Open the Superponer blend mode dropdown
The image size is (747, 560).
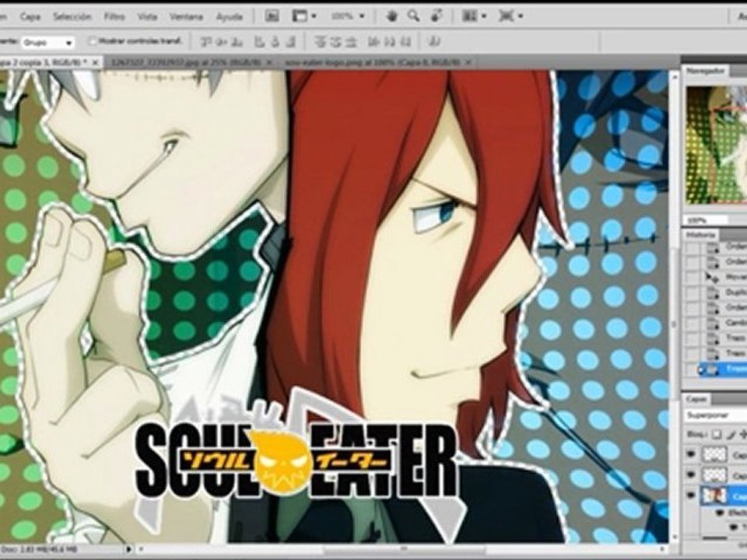coord(716,415)
